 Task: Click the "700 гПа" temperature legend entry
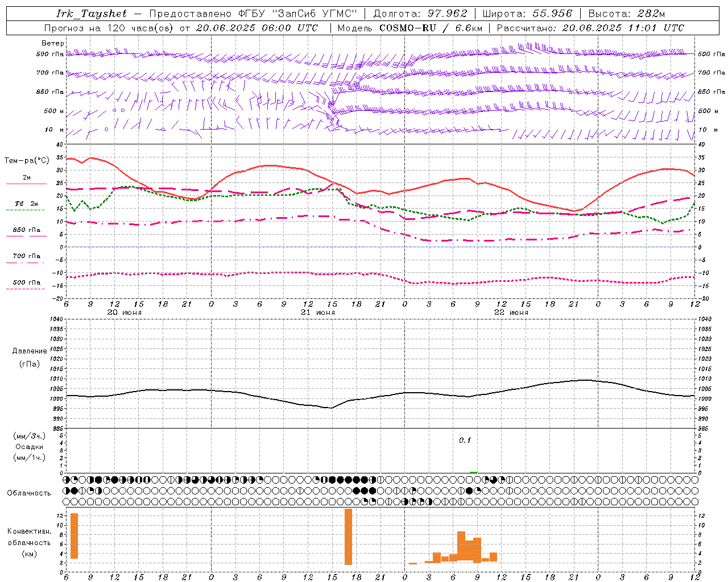(27, 256)
